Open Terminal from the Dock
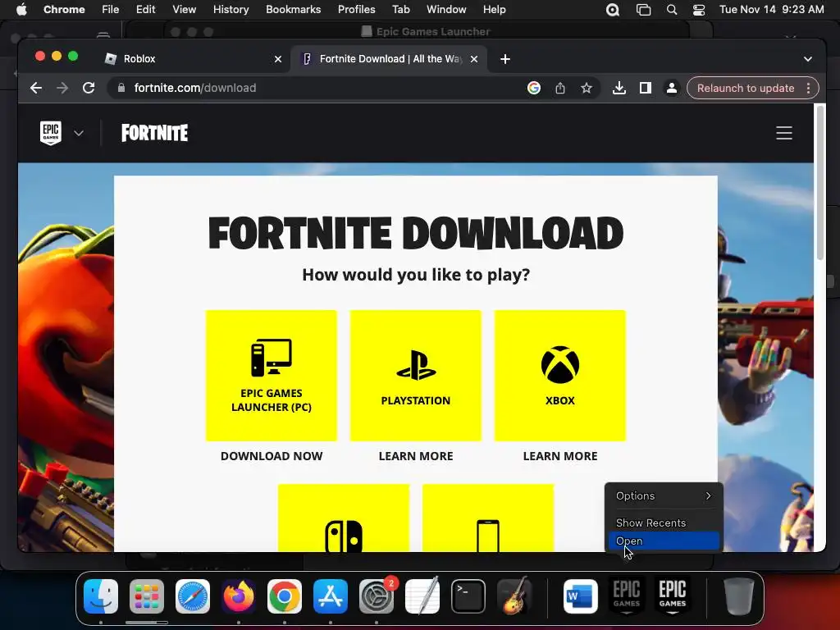The height and width of the screenshot is (630, 840). pos(468,596)
